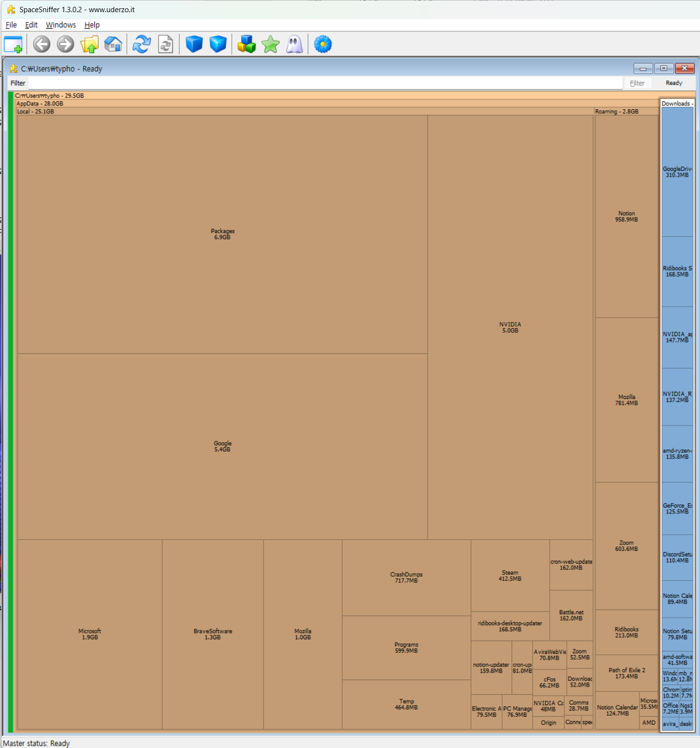Image resolution: width=700 pixels, height=748 pixels.
Task: Click the SpaceSniffer title bar app icon
Action: (11, 9)
